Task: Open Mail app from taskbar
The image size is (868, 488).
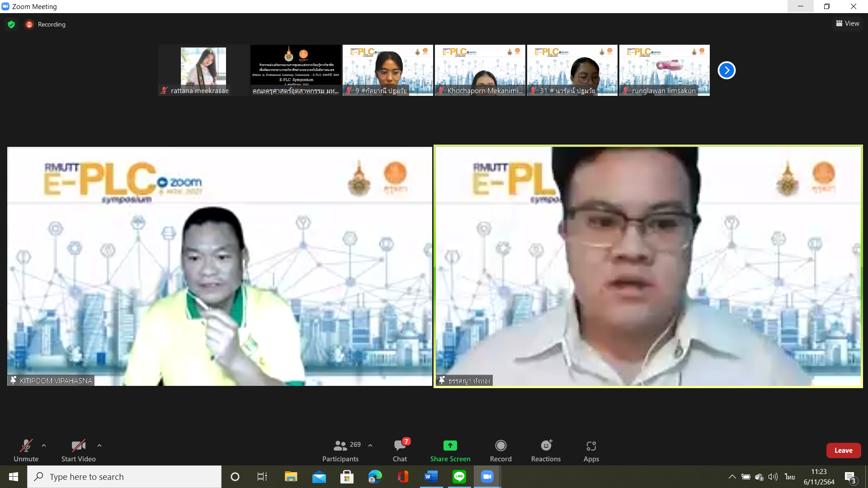Action: point(319,477)
